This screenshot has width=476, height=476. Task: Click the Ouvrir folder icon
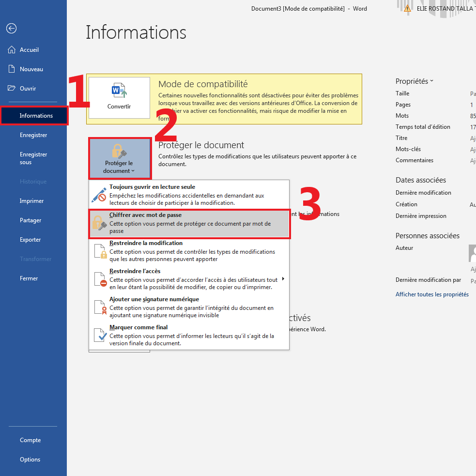click(x=12, y=89)
